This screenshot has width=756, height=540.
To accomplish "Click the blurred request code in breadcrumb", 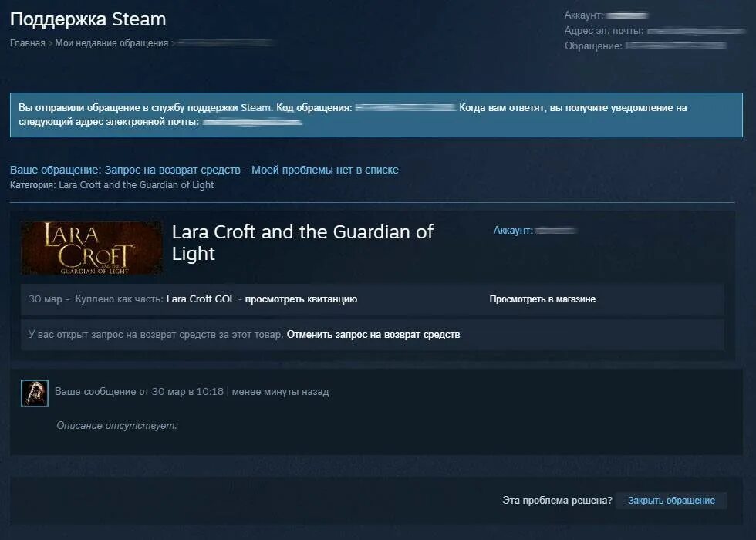I will pyautogui.click(x=225, y=43).
